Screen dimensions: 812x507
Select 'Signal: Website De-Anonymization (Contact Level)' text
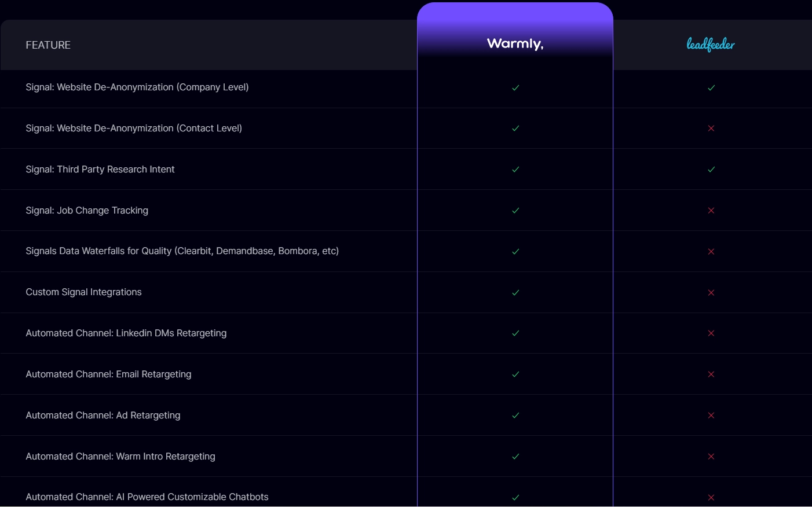coord(134,128)
